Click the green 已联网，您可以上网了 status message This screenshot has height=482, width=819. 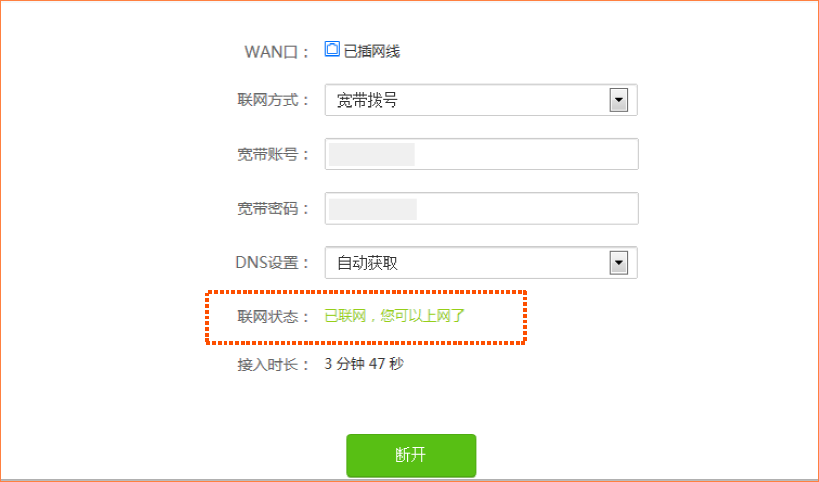[394, 316]
